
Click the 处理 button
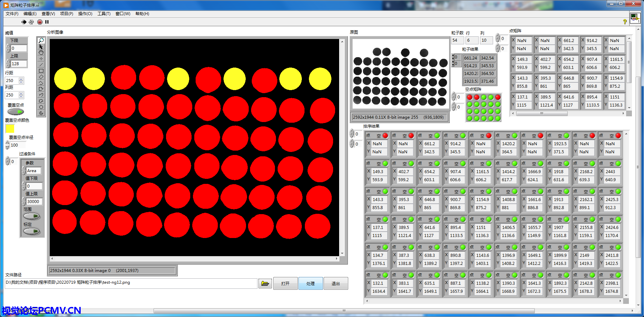point(311,283)
